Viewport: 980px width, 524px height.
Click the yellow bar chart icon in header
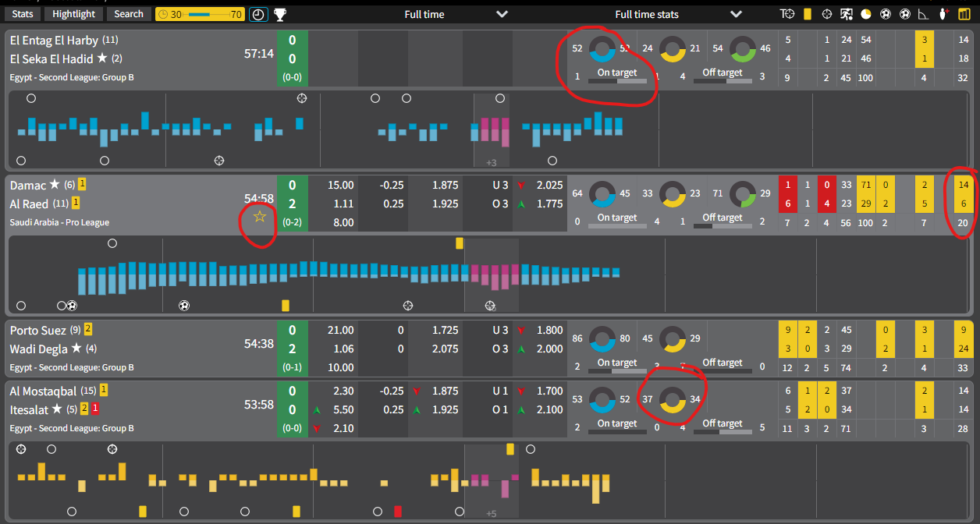coord(964,14)
